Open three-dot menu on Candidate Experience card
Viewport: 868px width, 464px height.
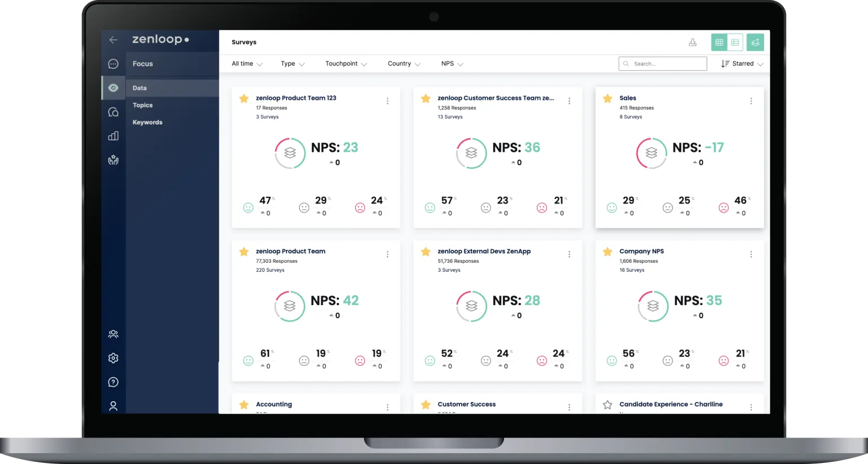(x=751, y=407)
